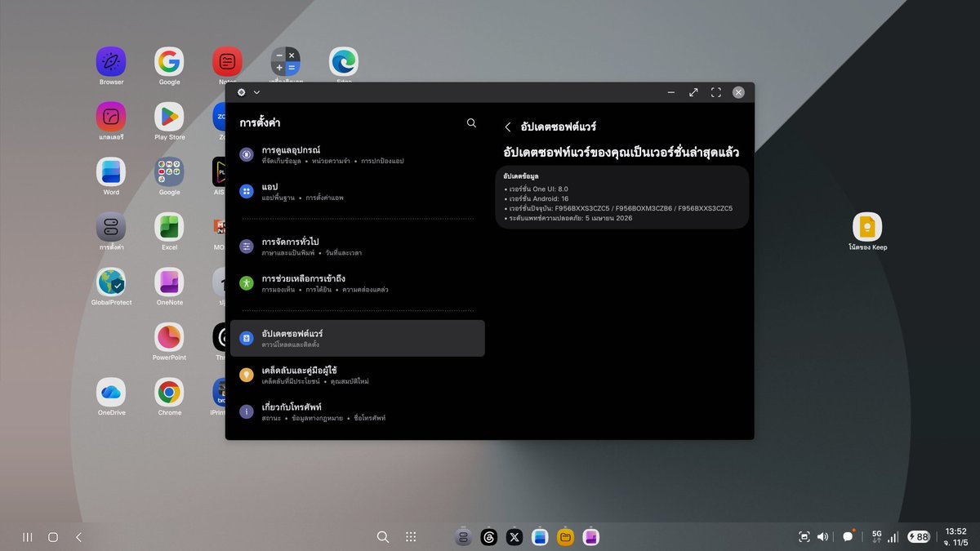This screenshot has width=980, height=551.
Task: Go to the home screen via taskbar button
Action: point(53,537)
